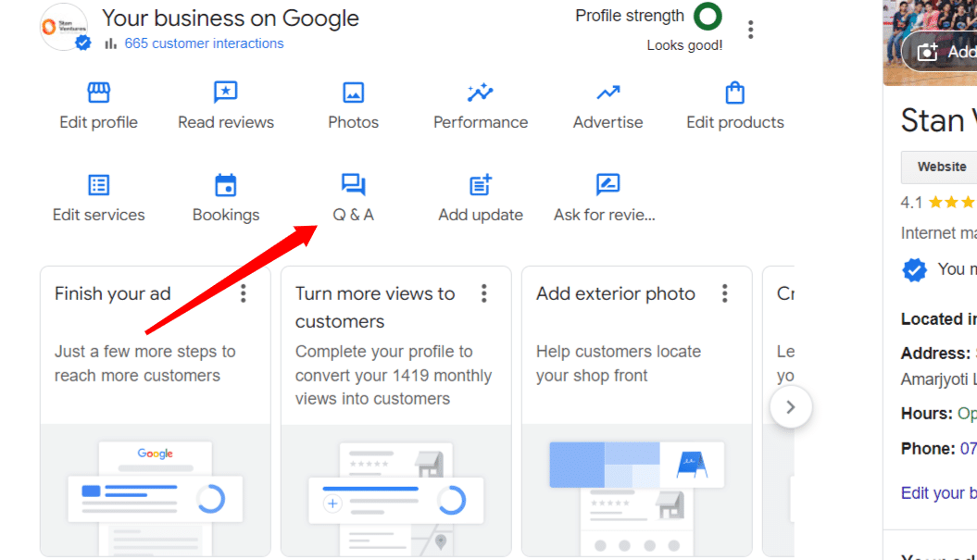
Task: Open options menu on Finish your ad card
Action: (244, 293)
